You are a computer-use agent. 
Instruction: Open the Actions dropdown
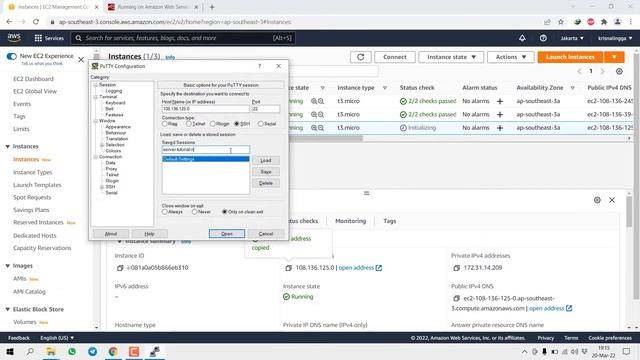tap(511, 57)
